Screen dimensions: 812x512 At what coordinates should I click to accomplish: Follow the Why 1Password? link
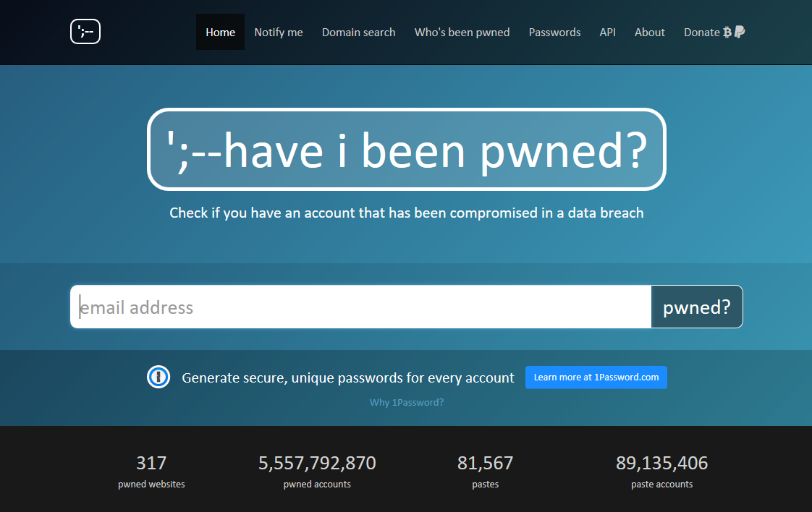point(407,403)
